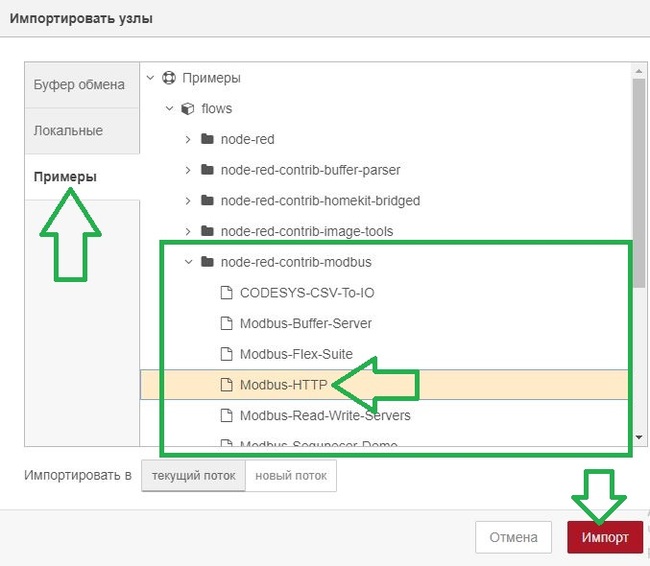The image size is (650, 566).
Task: Click the Отмена button
Action: pyautogui.click(x=513, y=537)
